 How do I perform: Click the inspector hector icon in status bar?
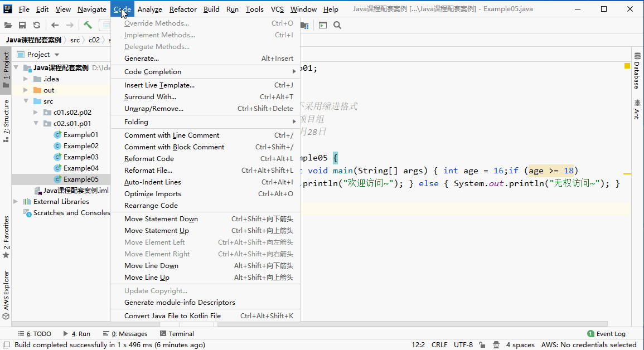[496, 345]
